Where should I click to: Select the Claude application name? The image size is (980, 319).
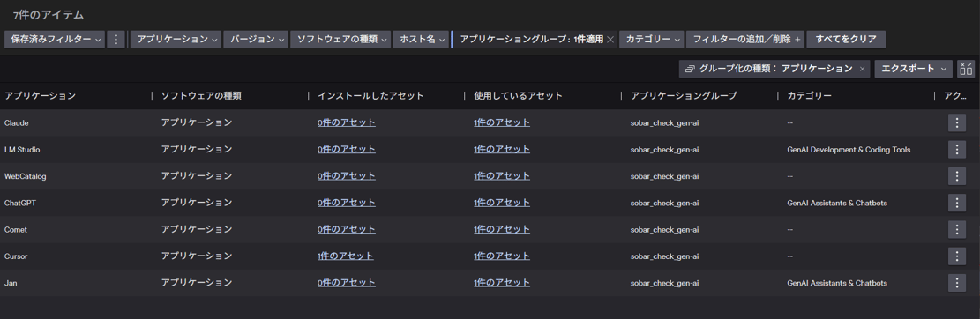point(17,123)
